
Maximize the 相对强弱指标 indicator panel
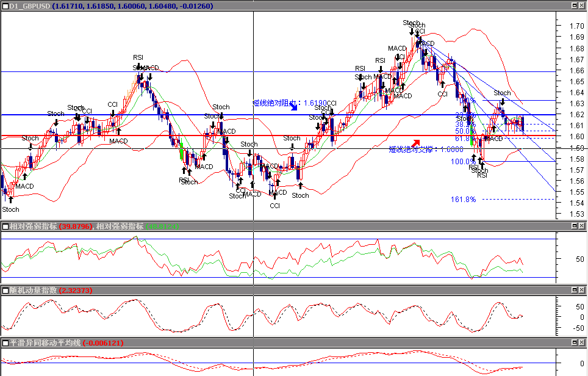[573, 226]
